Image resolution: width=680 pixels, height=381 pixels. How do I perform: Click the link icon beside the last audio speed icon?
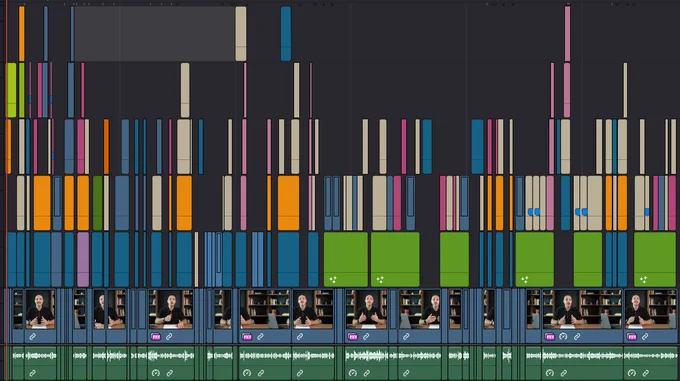coord(646,373)
